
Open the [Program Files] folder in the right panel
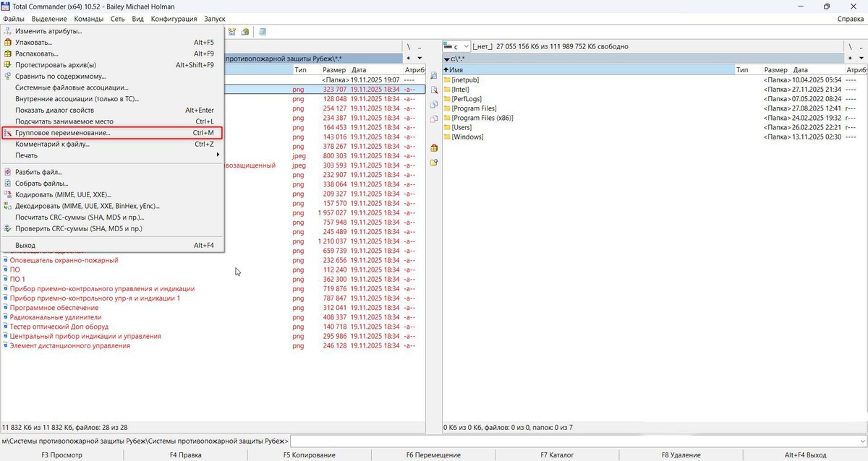tap(474, 108)
